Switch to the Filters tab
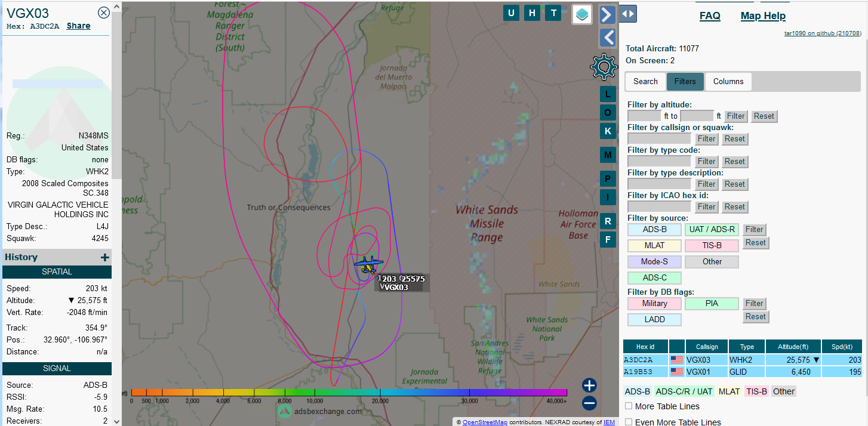This screenshot has height=426, width=868. coord(685,82)
